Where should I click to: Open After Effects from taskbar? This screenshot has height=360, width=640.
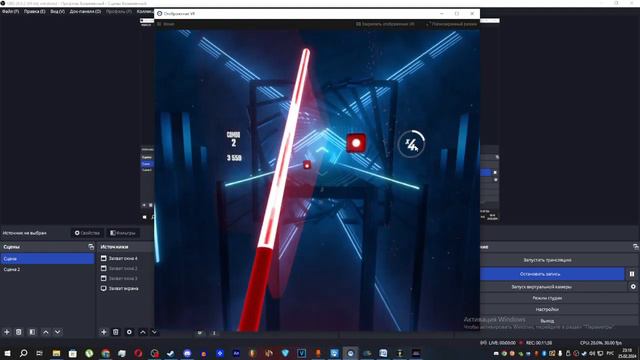(x=236, y=353)
